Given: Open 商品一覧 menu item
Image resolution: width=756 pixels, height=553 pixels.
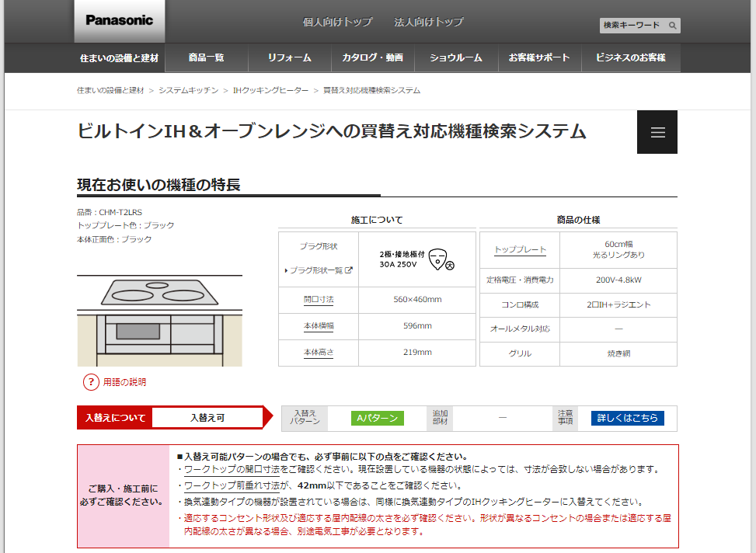Looking at the screenshot, I should click(206, 57).
